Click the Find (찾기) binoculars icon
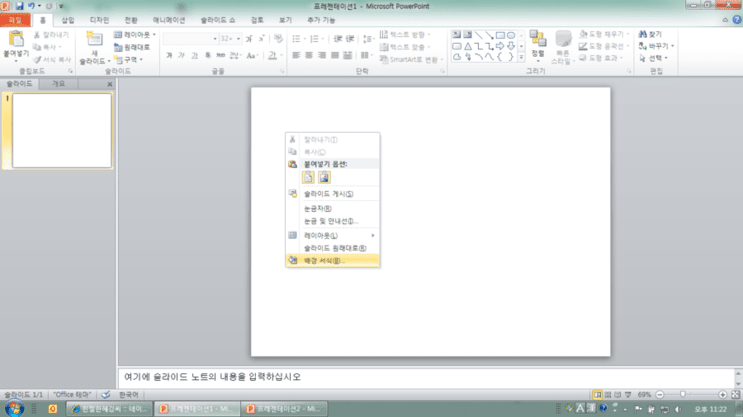This screenshot has width=743, height=417. point(643,34)
